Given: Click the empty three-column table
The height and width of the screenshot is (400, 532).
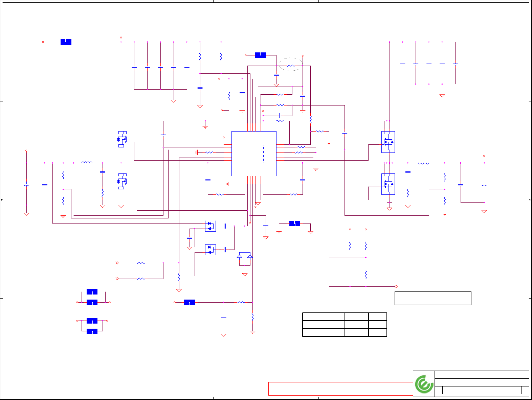Looking at the screenshot, I should [x=345, y=325].
